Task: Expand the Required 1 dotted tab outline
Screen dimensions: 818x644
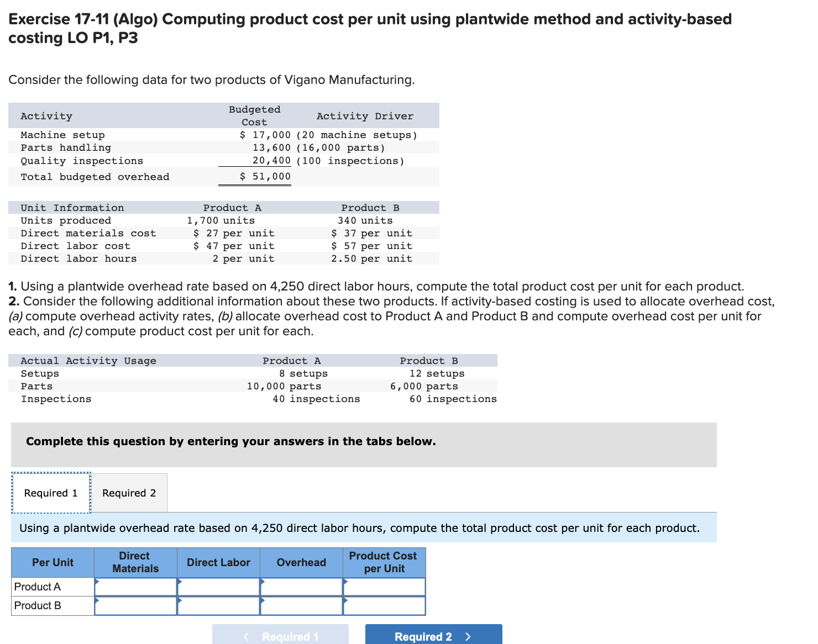Action: tap(50, 493)
